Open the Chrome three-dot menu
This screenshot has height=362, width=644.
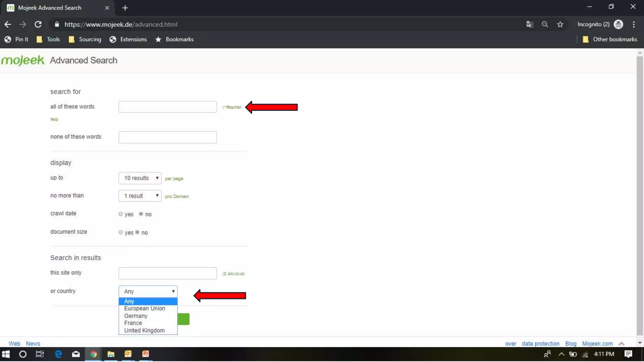(x=634, y=25)
